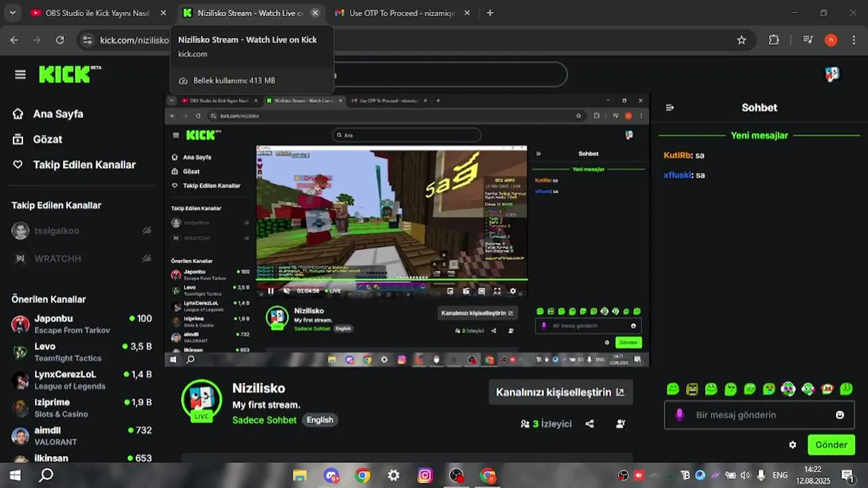Open Chrome media controls icon
Viewport: 868px width, 488px height.
(x=808, y=40)
